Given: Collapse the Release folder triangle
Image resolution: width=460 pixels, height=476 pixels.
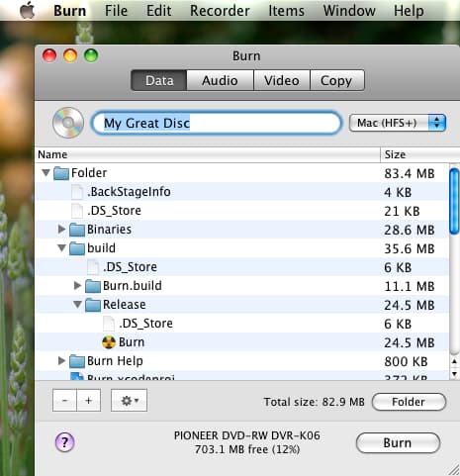Looking at the screenshot, I should 77,304.
